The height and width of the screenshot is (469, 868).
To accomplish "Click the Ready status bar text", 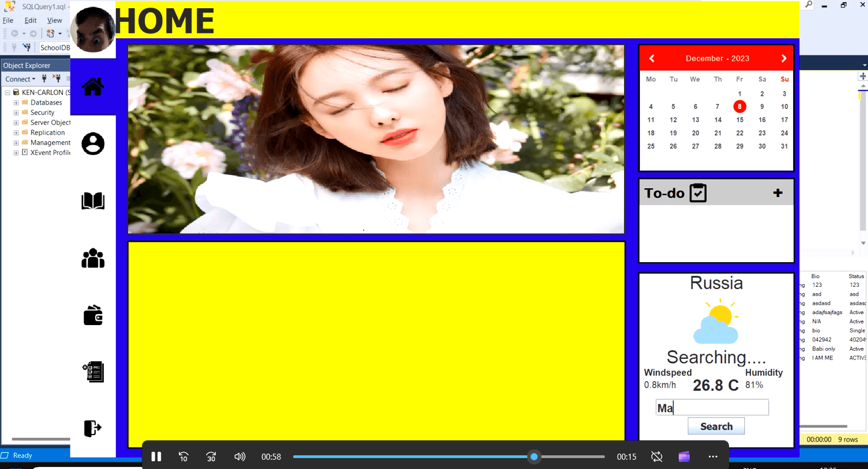I will pyautogui.click(x=22, y=455).
